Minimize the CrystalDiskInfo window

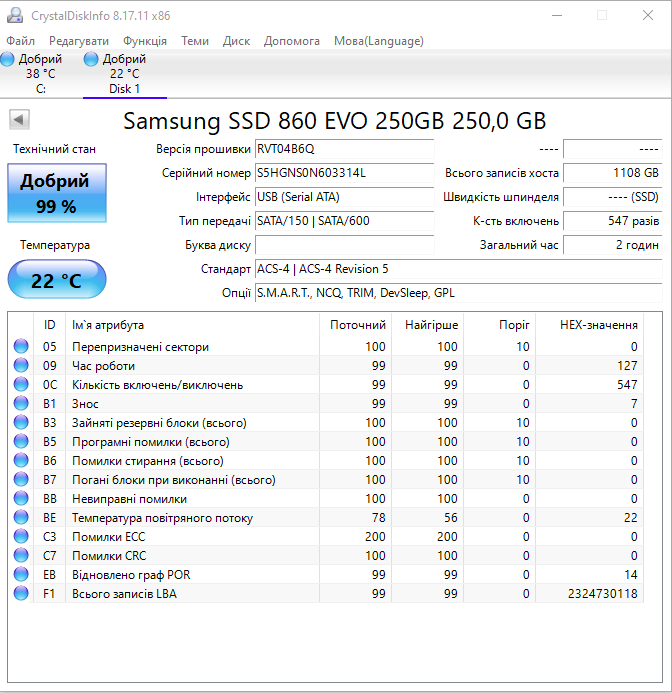[x=557, y=15]
